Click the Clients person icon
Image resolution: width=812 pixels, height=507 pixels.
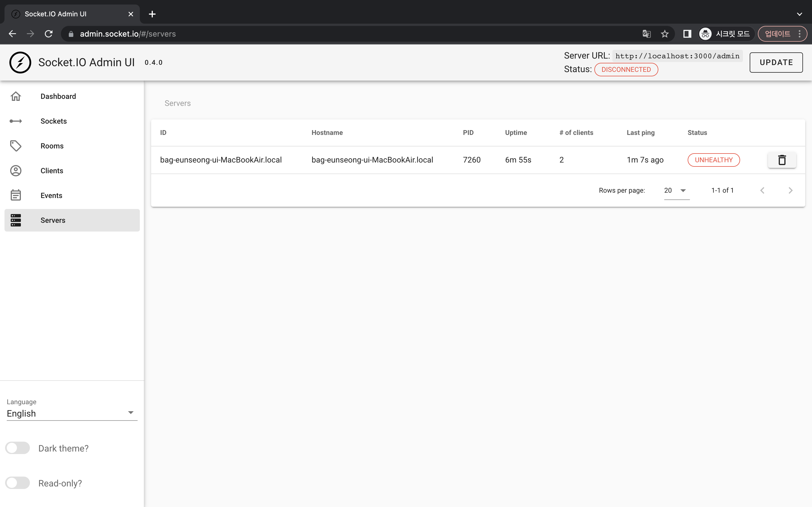click(16, 170)
